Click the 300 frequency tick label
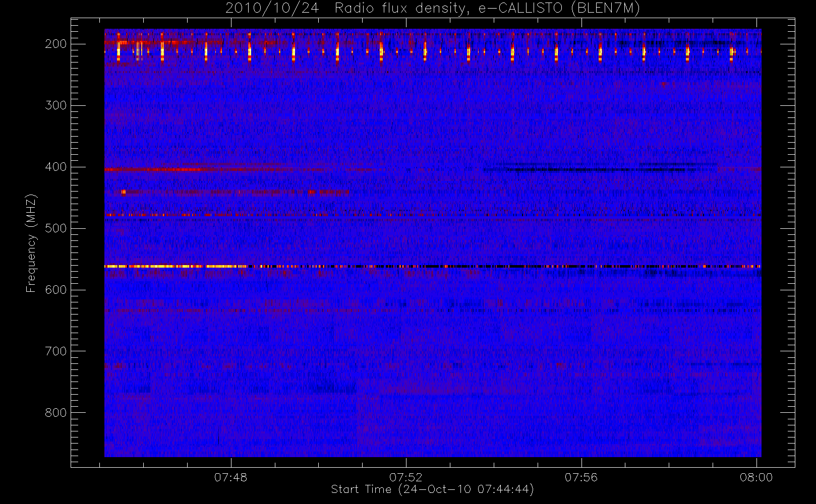 coord(55,105)
